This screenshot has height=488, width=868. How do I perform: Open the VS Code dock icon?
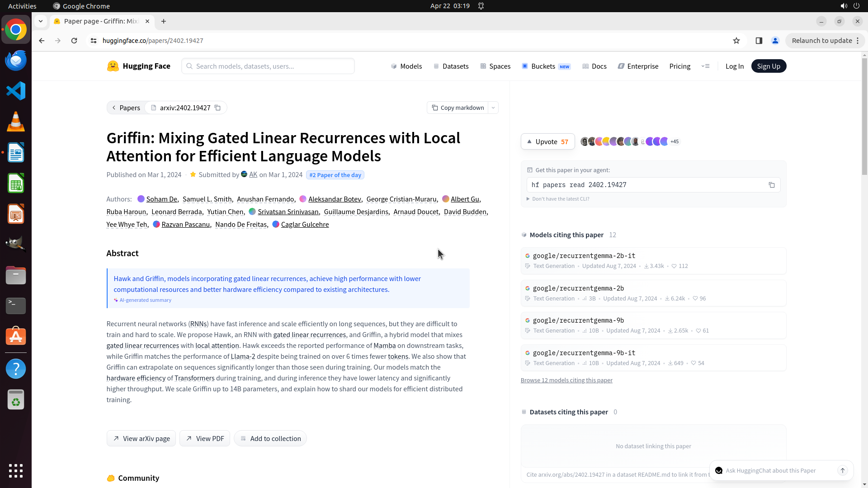(16, 91)
